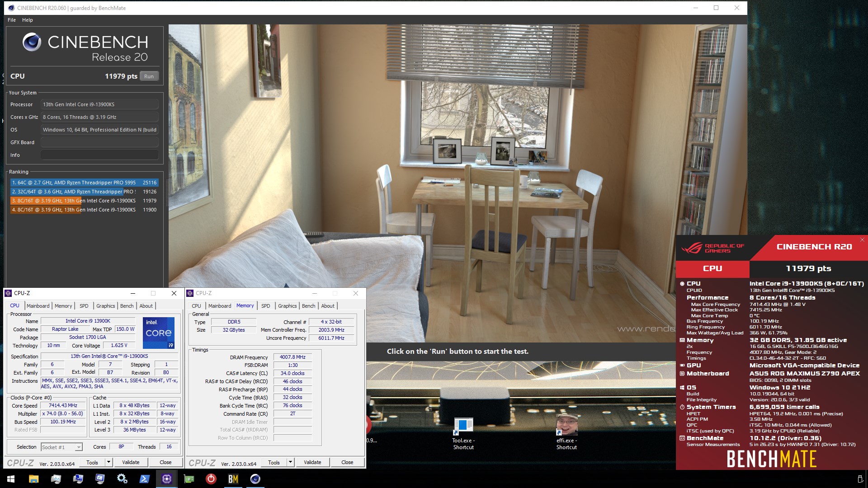Click the Processor field in Cinebench

click(99, 104)
